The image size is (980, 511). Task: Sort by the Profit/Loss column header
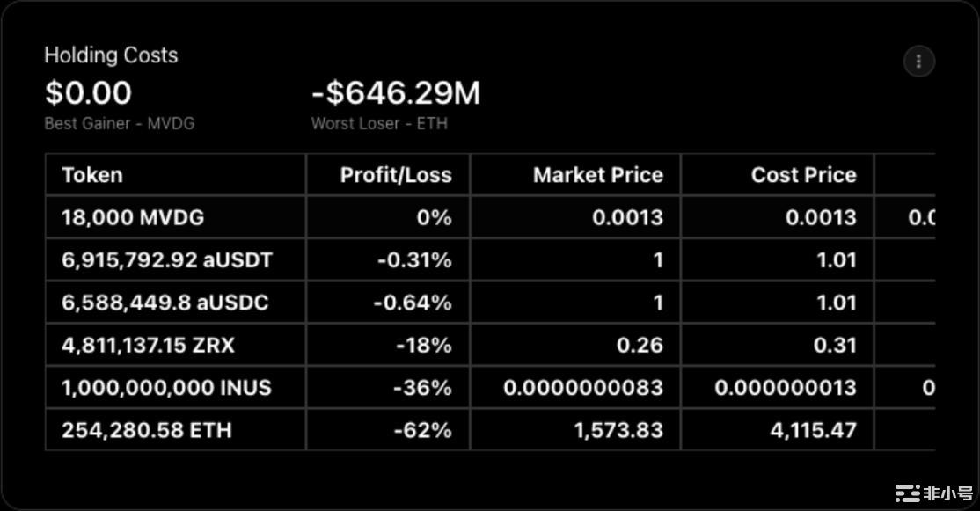pos(396,175)
